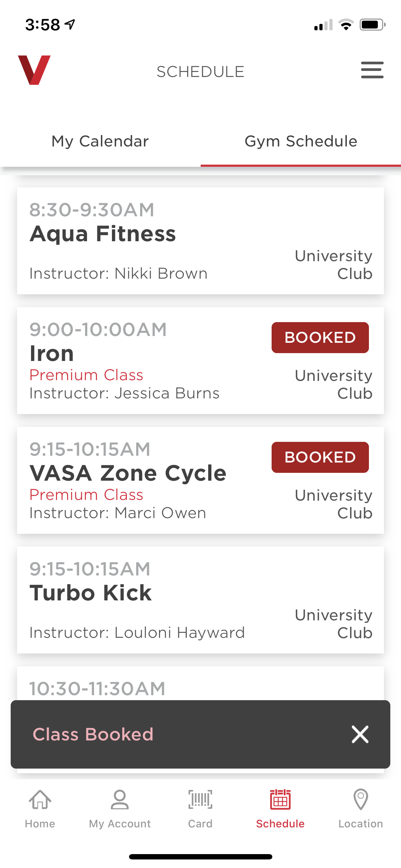Open the Aqua Fitness class card
This screenshot has width=401, height=868.
(200, 241)
